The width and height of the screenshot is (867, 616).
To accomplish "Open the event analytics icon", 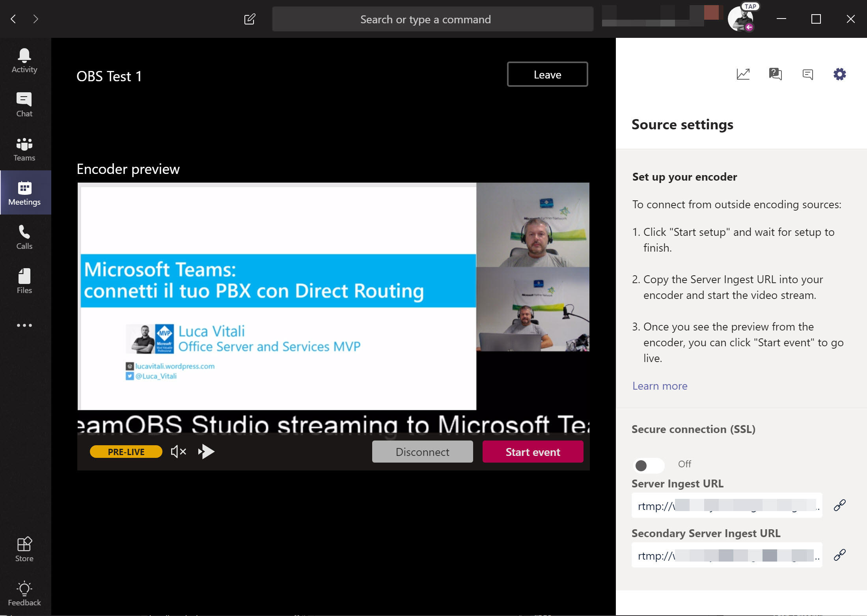I will pos(744,74).
